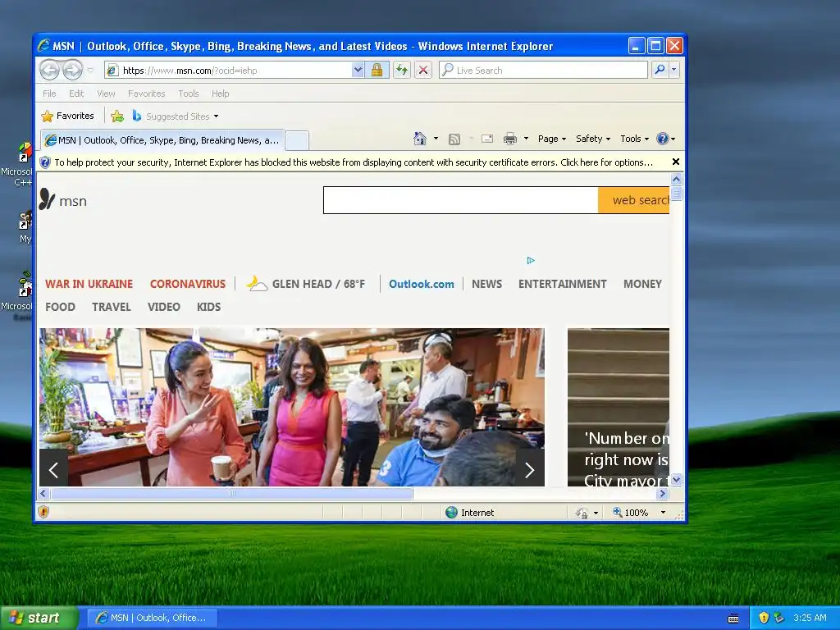Open the Page command bar menu
Viewport: 840px width, 630px height.
pyautogui.click(x=552, y=139)
